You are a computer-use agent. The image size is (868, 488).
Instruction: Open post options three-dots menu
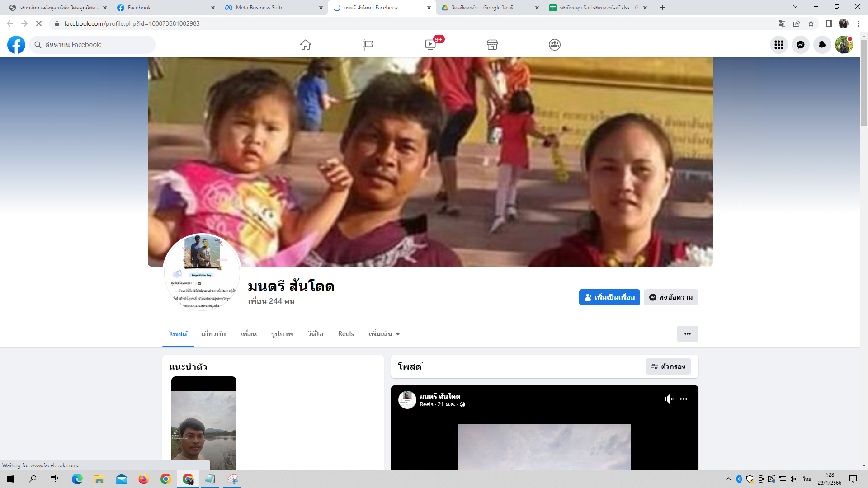click(684, 399)
